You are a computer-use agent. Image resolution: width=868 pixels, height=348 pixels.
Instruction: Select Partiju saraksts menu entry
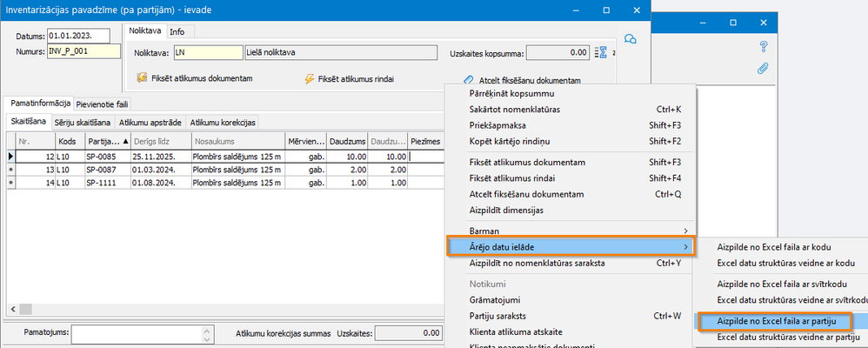pos(497,316)
